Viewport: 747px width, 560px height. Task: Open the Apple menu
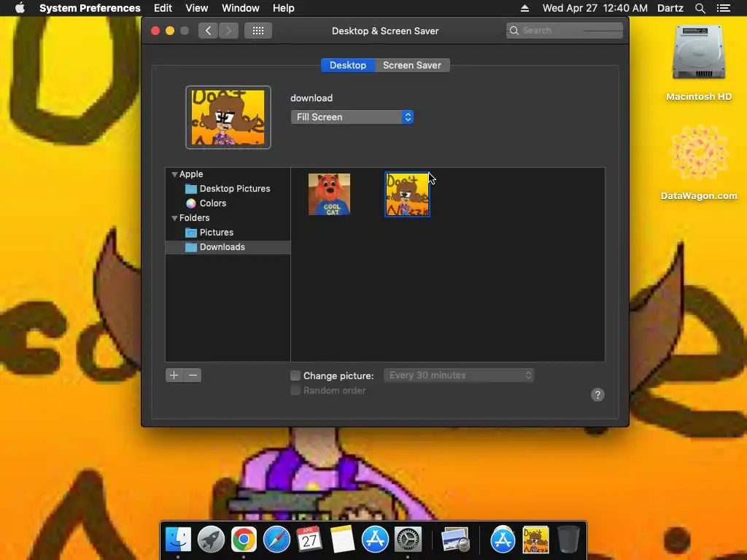pyautogui.click(x=20, y=8)
